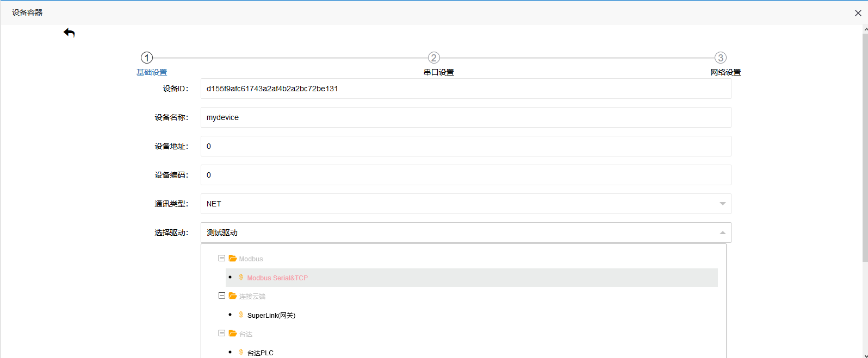The image size is (868, 358).
Task: Click the 设备名称 input field
Action: 466,117
